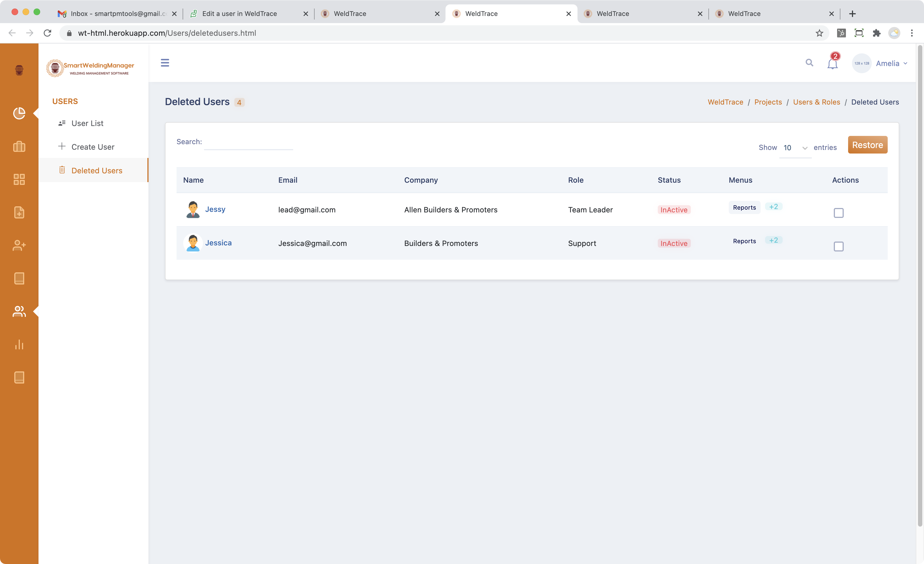
Task: Reload the page
Action: coord(47,33)
